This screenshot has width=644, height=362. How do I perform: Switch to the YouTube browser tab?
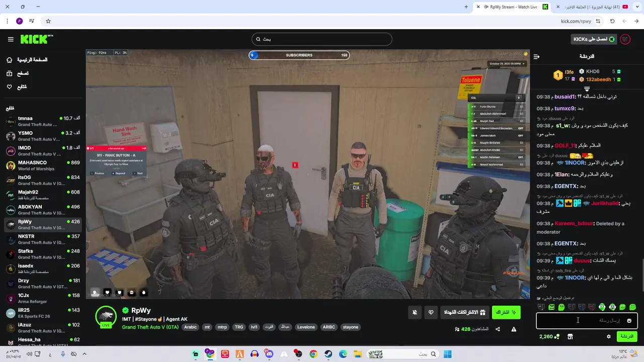tap(594, 7)
